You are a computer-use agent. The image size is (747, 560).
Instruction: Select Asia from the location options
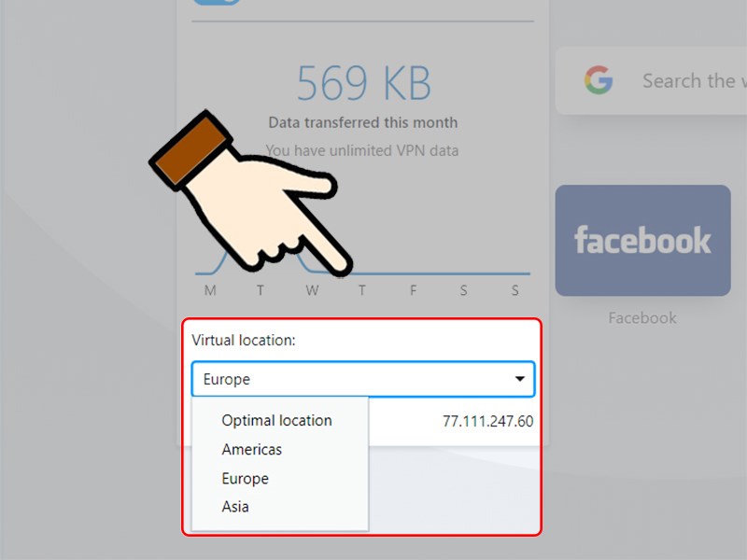235,508
